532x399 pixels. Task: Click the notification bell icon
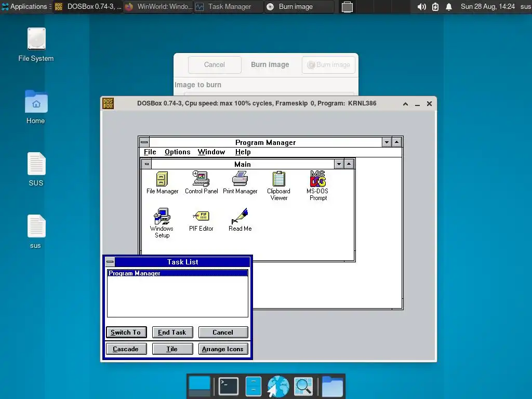pos(448,7)
